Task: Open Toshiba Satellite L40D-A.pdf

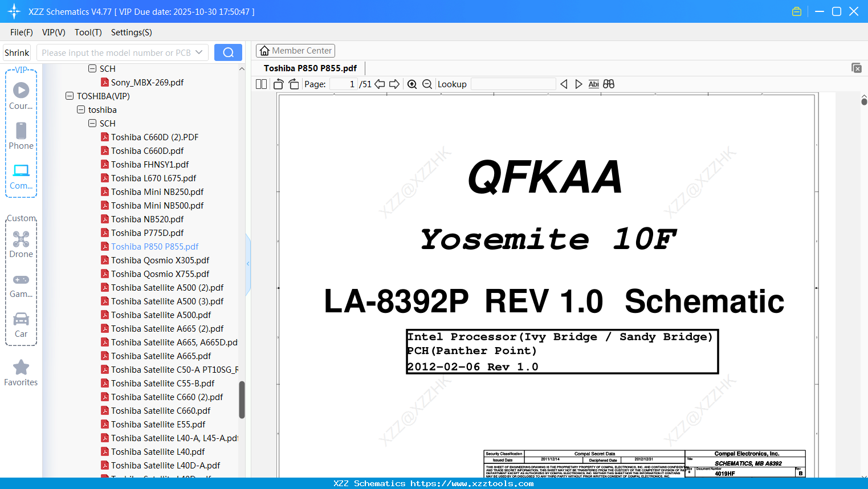Action: [x=165, y=466]
